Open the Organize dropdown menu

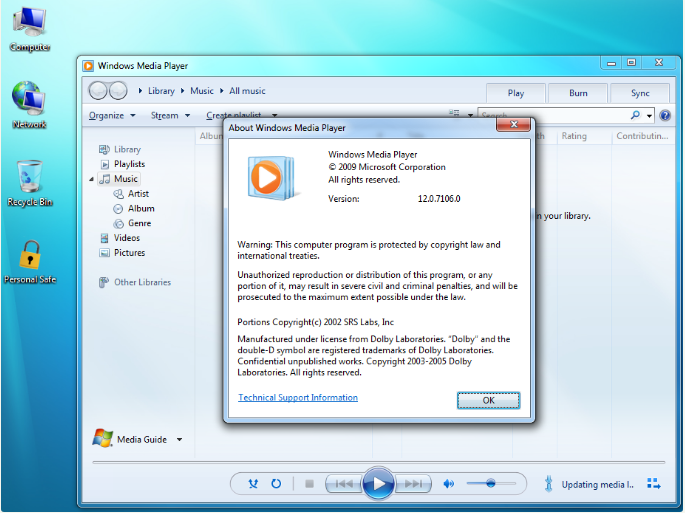tap(110, 116)
